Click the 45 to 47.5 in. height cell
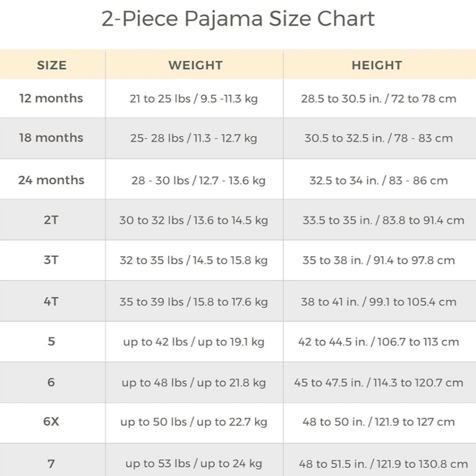Image resolution: width=476 pixels, height=476 pixels. [378, 383]
